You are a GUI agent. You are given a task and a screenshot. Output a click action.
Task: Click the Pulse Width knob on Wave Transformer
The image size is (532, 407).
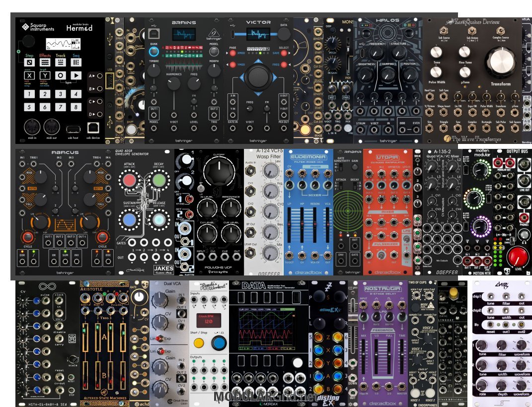(436, 72)
